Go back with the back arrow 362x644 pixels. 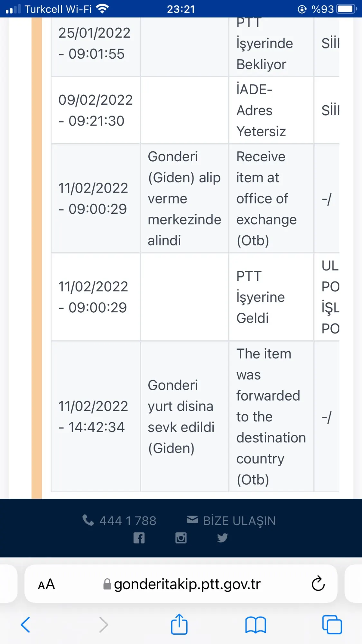click(25, 625)
